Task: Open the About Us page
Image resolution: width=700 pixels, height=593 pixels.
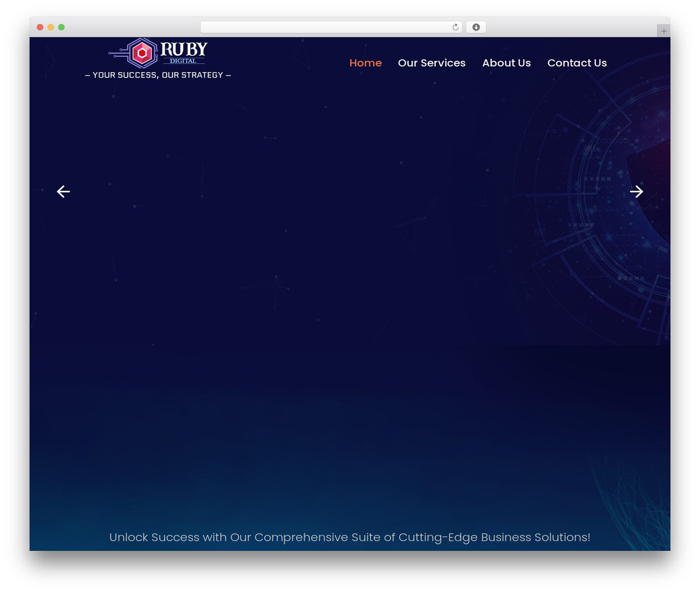Action: click(x=506, y=63)
